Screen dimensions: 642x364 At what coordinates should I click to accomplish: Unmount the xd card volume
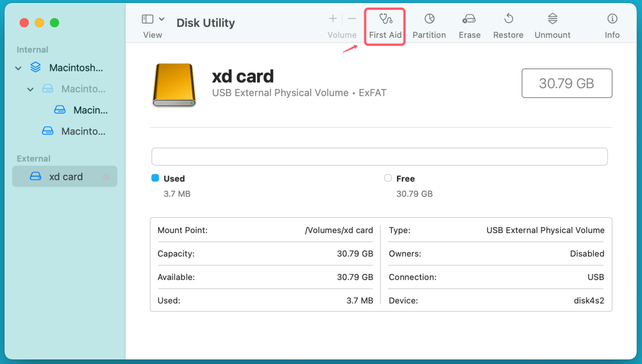pos(552,26)
